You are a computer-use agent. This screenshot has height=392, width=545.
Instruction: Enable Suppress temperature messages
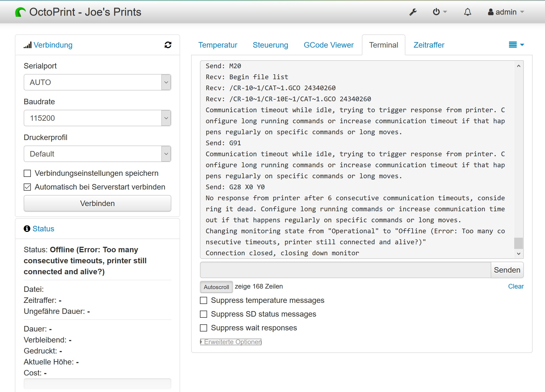(x=204, y=300)
